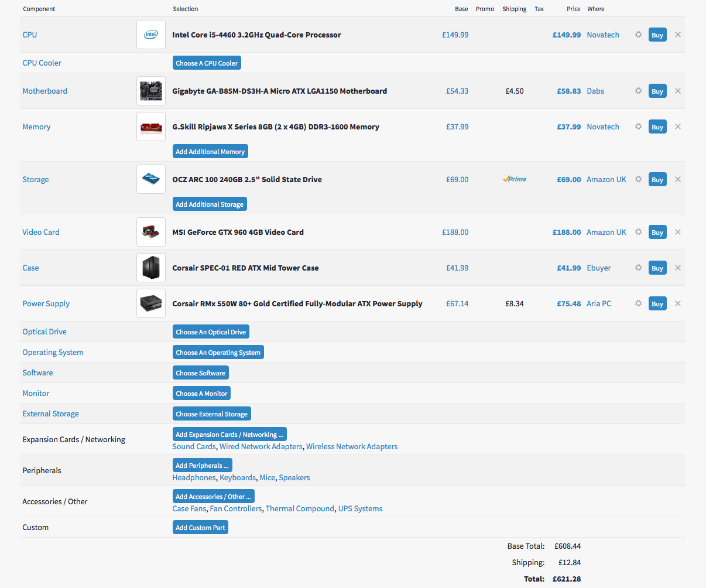This screenshot has height=588, width=706.
Task: Click the Wired Network Adapters link
Action: click(261, 446)
